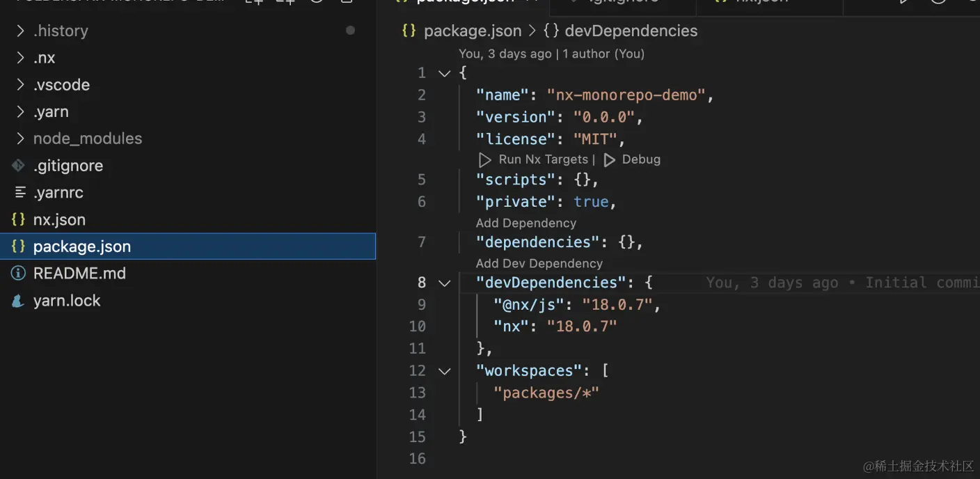The image size is (980, 479).
Task: Click the braces icon beside package.json in explorer
Action: pyautogui.click(x=19, y=246)
